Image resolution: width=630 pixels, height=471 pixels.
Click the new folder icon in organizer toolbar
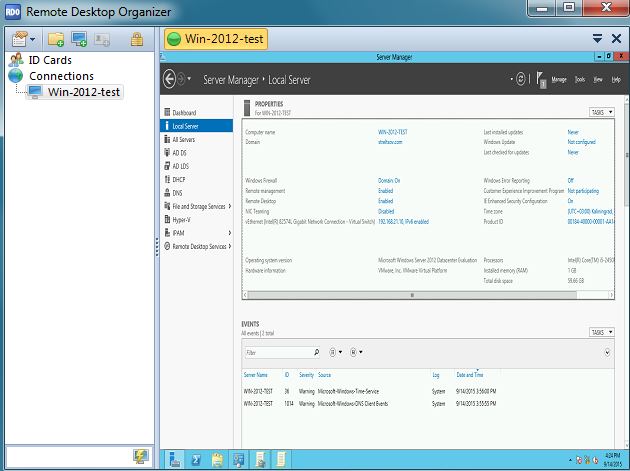coord(56,39)
